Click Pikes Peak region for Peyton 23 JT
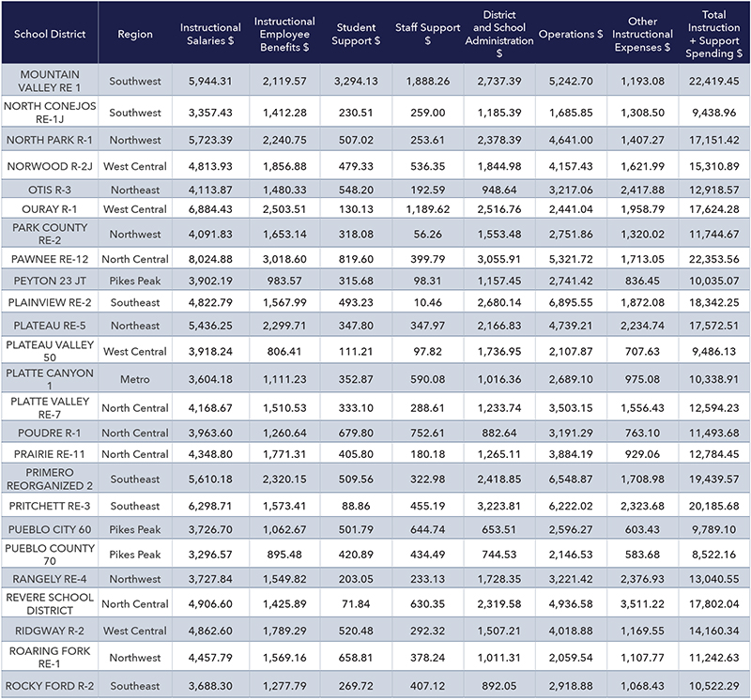 135,281
